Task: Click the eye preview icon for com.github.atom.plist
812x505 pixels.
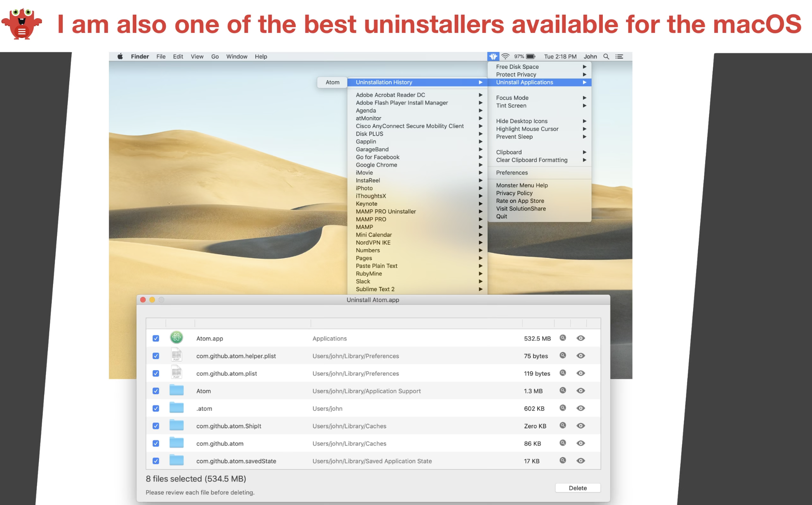Action: 580,373
